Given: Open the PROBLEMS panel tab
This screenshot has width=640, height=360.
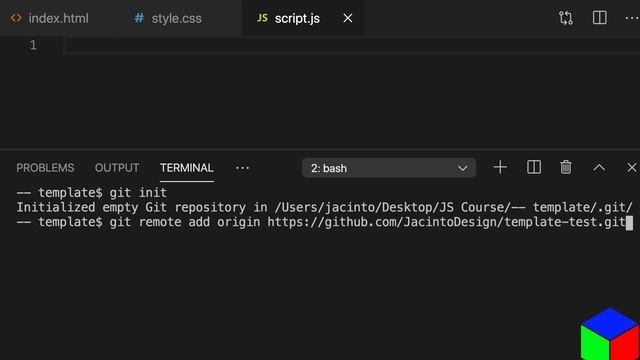Looking at the screenshot, I should pos(45,168).
